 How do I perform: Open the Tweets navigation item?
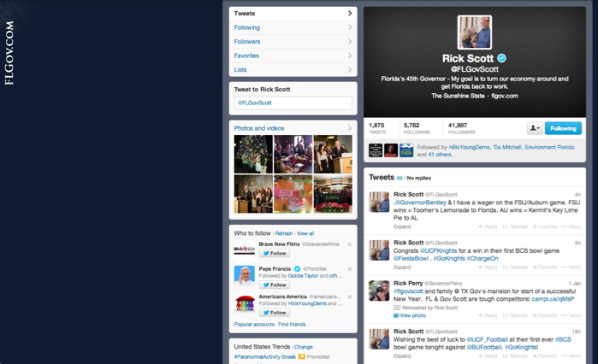[293, 14]
